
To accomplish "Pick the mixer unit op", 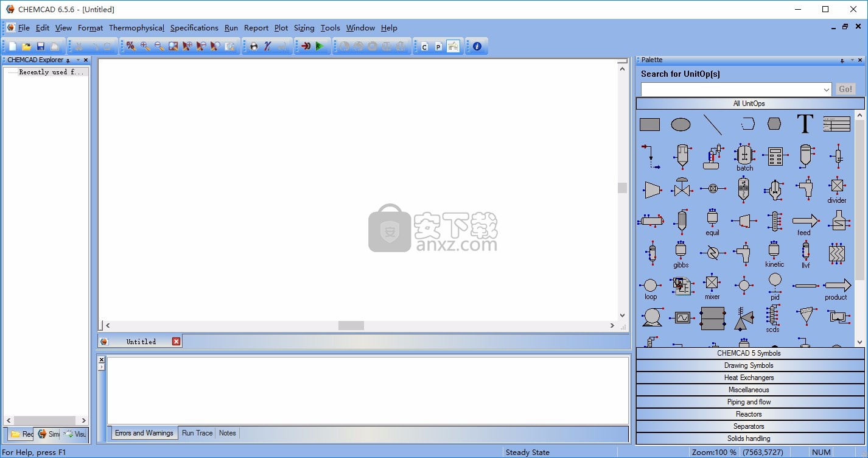I will [x=712, y=287].
